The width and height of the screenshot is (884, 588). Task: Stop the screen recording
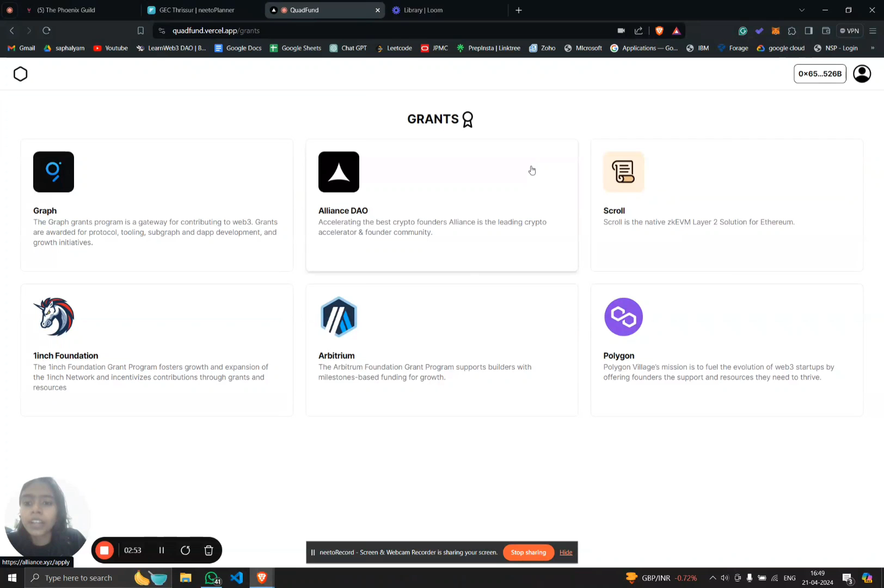[x=104, y=550]
